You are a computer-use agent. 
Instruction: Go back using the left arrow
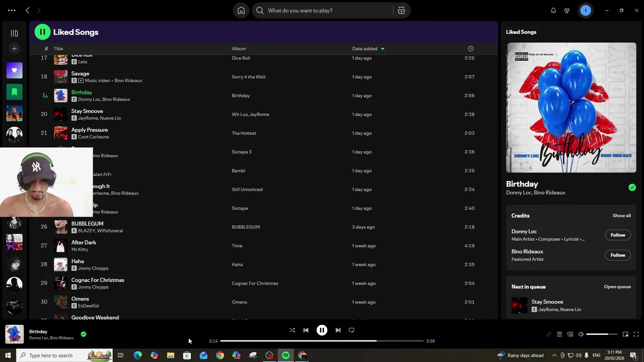(x=28, y=11)
